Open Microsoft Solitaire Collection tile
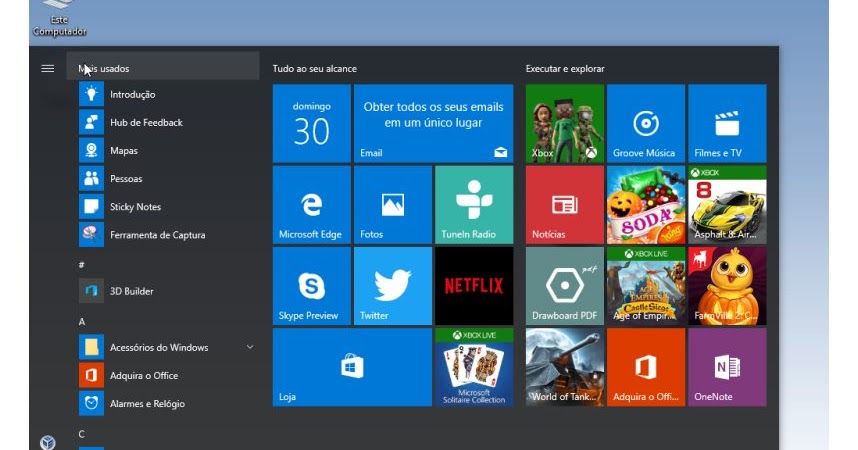Viewport: 858px width, 450px height. tap(474, 367)
